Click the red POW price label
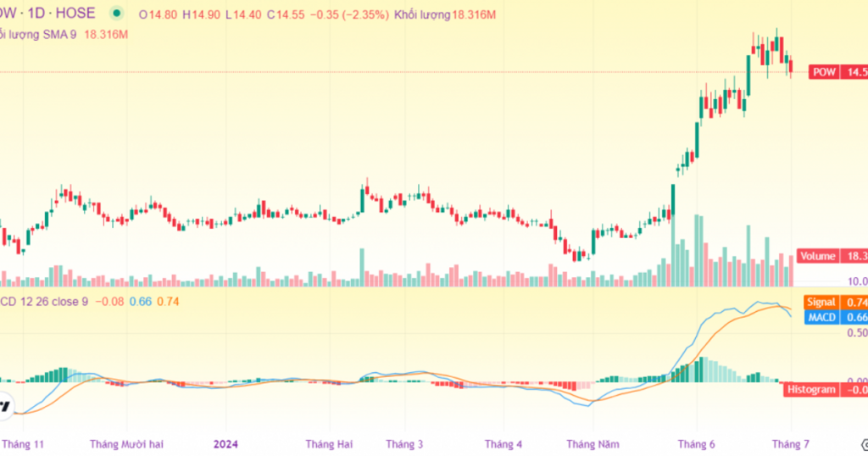 point(824,73)
